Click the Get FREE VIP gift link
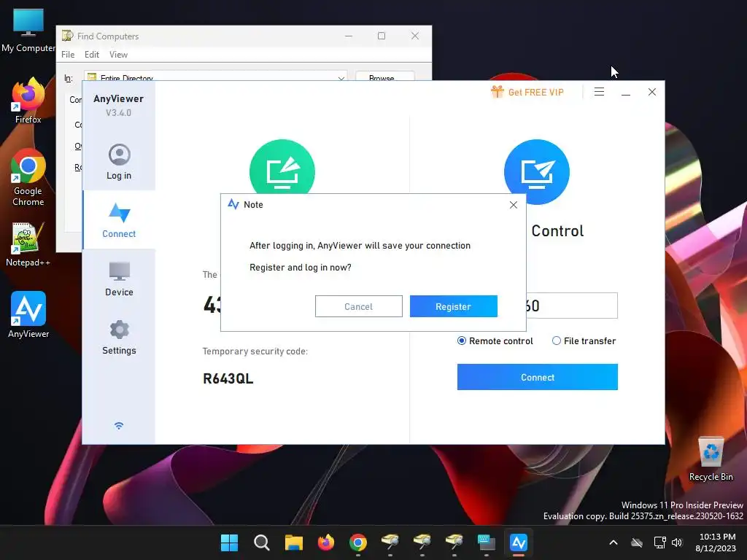This screenshot has height=560, width=747. tap(527, 92)
